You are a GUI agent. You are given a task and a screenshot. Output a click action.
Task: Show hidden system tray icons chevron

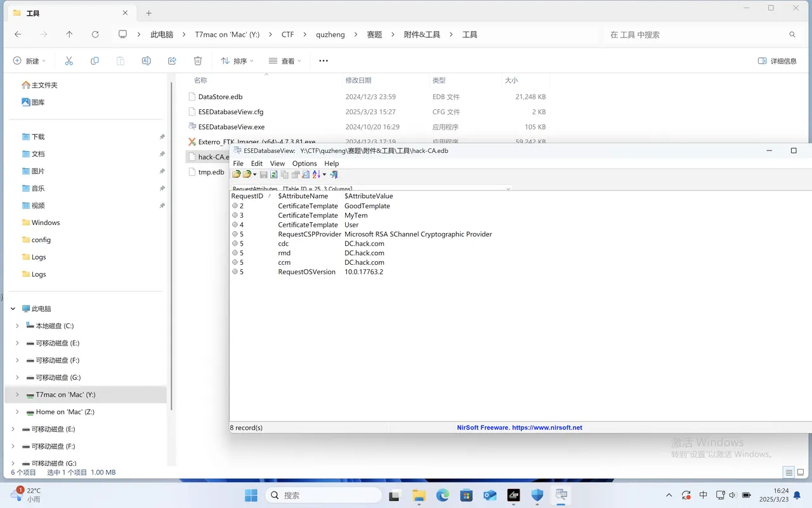669,495
